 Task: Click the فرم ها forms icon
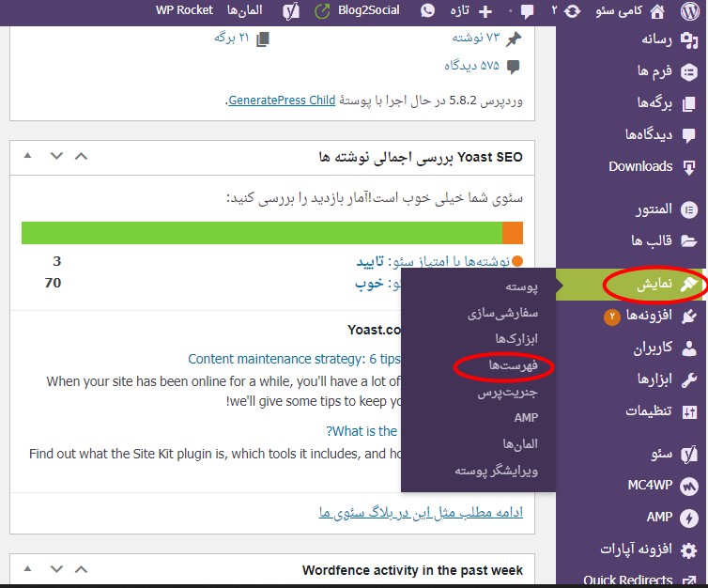pos(689,72)
